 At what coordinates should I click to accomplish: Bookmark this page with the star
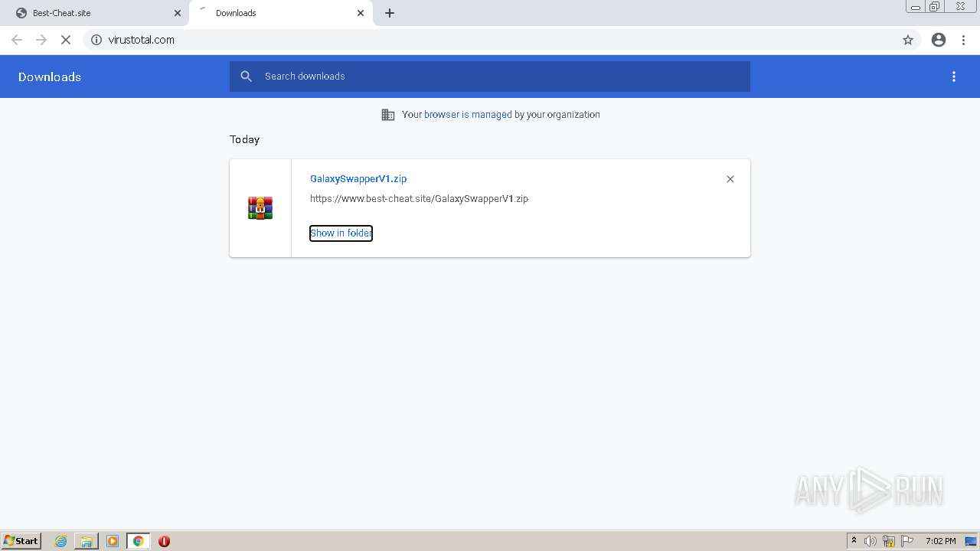(x=908, y=40)
